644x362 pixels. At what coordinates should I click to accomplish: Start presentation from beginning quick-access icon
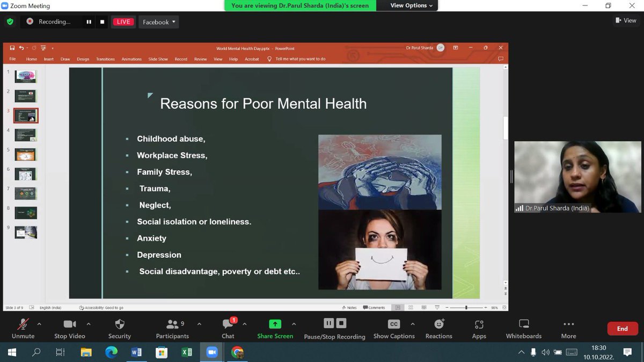pyautogui.click(x=43, y=48)
